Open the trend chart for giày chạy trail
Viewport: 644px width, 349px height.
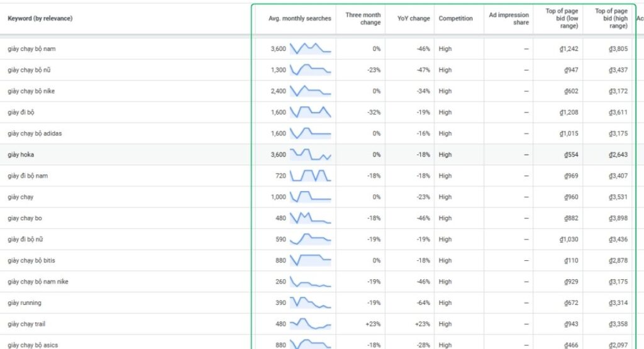click(310, 324)
